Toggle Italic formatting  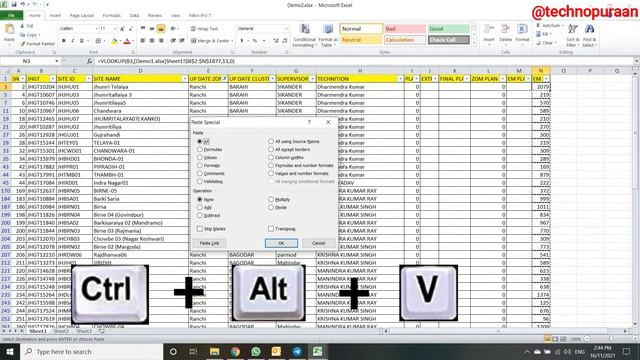pyautogui.click(x=72, y=41)
